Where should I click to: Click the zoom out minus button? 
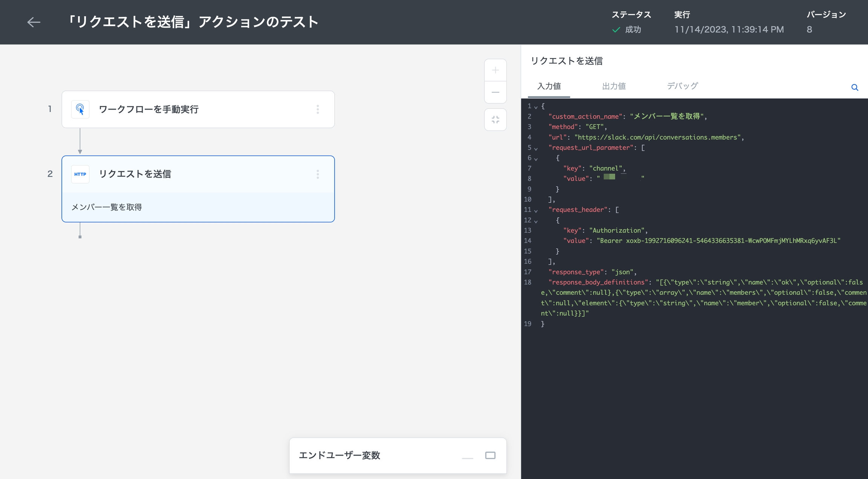[x=495, y=92]
